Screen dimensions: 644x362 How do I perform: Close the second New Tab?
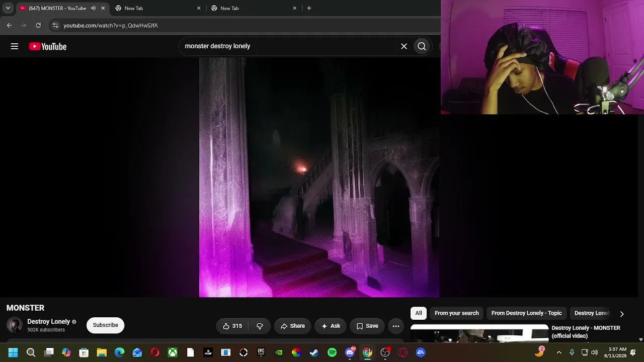coord(294,8)
